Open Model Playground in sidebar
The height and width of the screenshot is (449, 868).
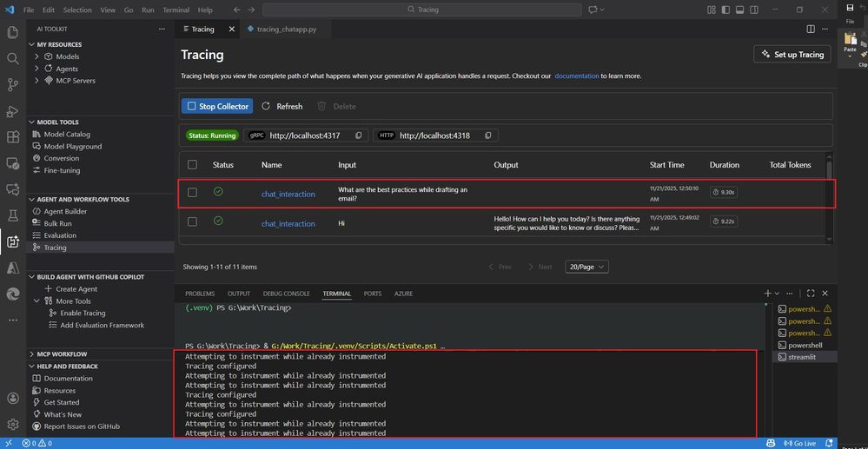[x=72, y=146]
